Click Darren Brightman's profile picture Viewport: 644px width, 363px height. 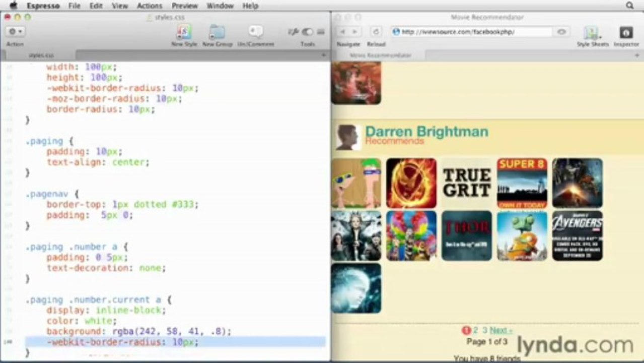348,137
